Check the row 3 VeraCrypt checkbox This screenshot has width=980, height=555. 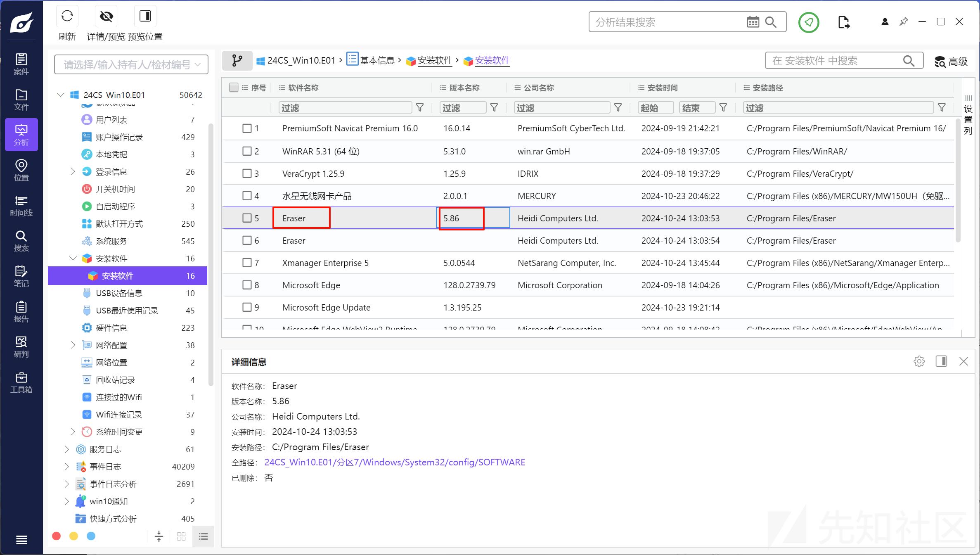(x=247, y=173)
